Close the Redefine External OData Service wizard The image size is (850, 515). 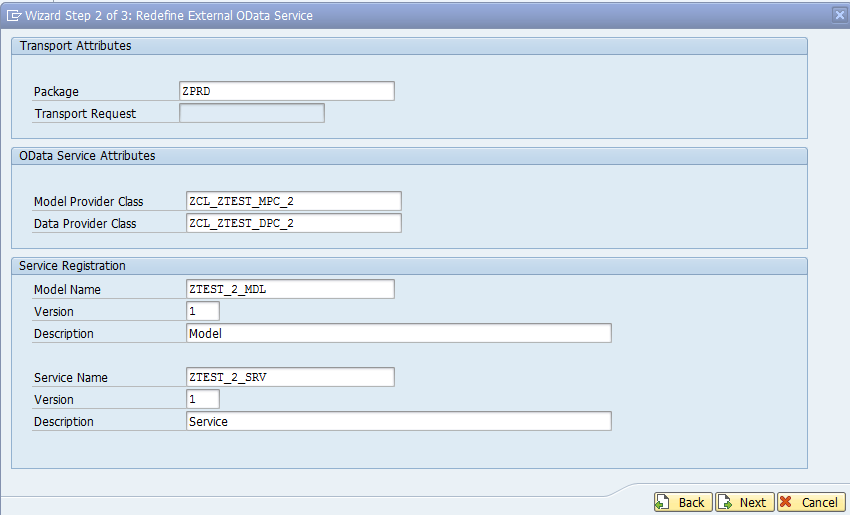(839, 15)
